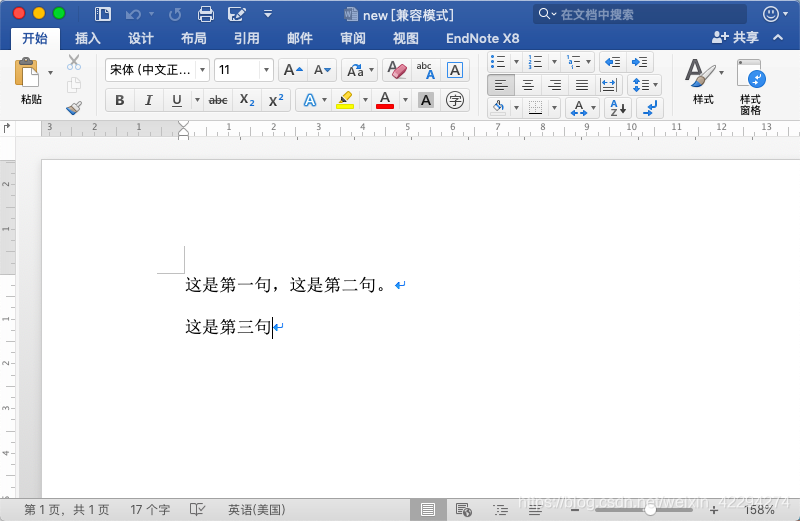Open the Styles Pane

click(751, 87)
